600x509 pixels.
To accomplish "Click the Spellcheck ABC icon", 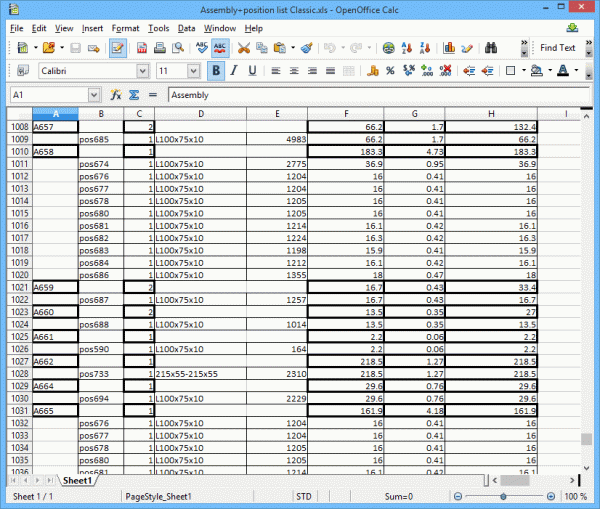I will [201, 47].
